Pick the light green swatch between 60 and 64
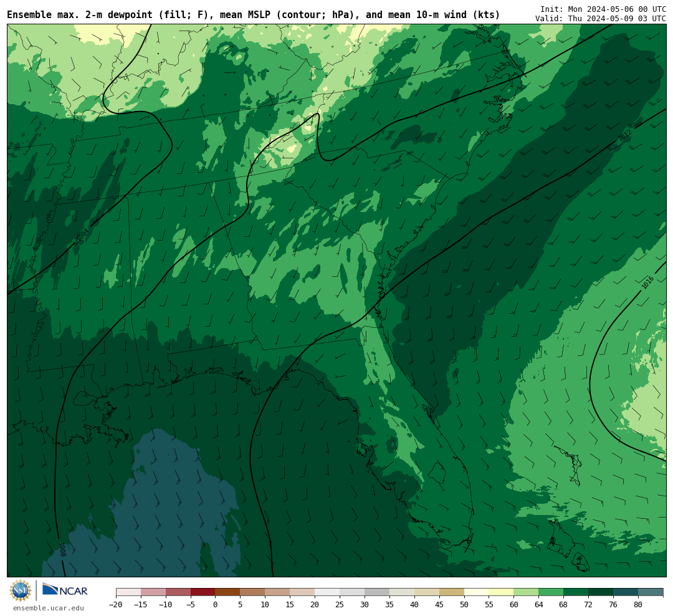The width and height of the screenshot is (673, 616). tap(527, 592)
